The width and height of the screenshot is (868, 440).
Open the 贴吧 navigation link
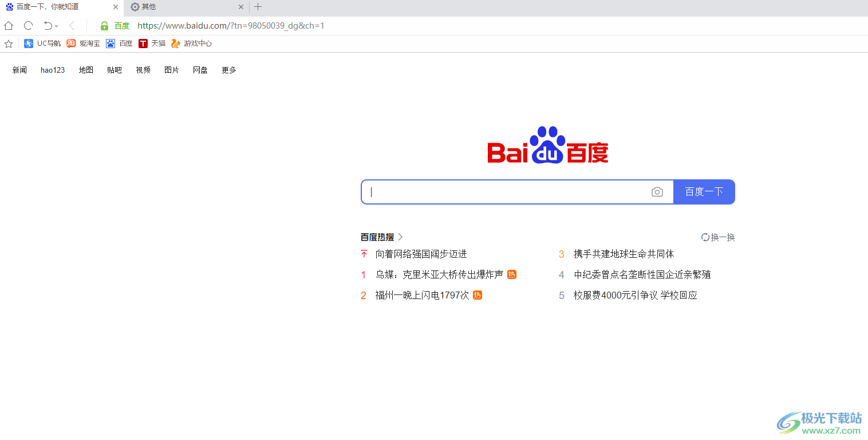click(115, 70)
